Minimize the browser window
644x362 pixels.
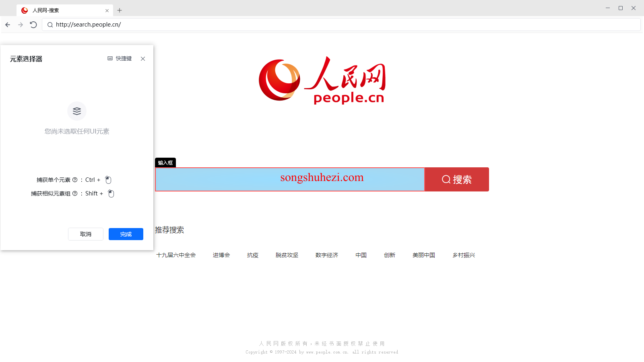[608, 8]
